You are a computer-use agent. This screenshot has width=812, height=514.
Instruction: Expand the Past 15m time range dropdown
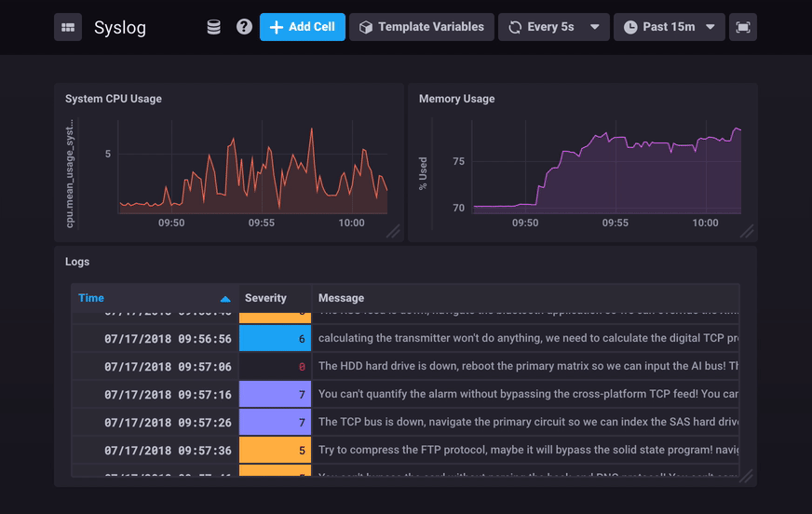pos(669,27)
